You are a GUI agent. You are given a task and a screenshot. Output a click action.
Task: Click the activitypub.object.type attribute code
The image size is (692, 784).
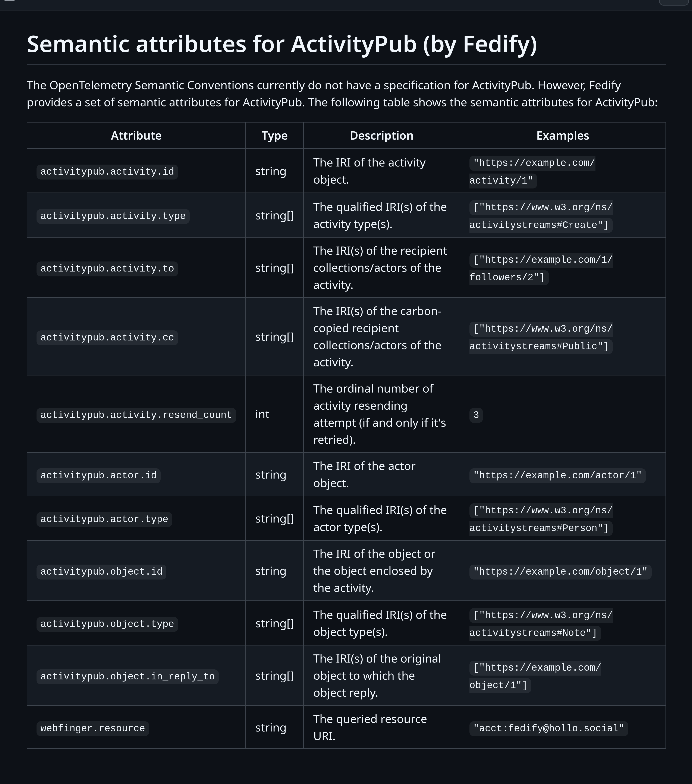pos(107,624)
